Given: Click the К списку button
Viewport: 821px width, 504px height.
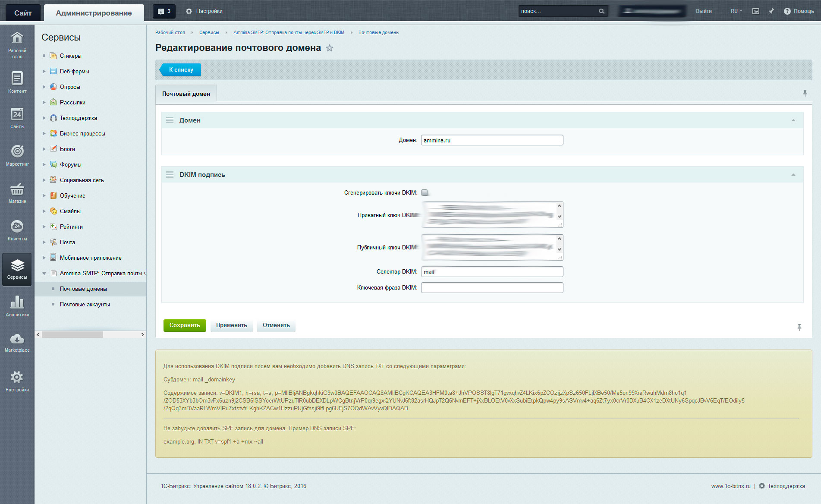Looking at the screenshot, I should tap(181, 69).
